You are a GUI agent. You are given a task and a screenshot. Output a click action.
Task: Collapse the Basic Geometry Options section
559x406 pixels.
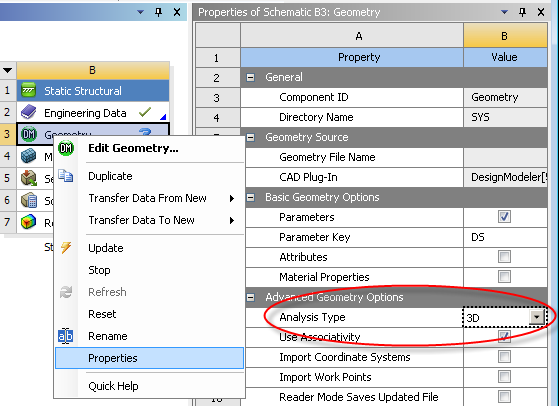251,197
